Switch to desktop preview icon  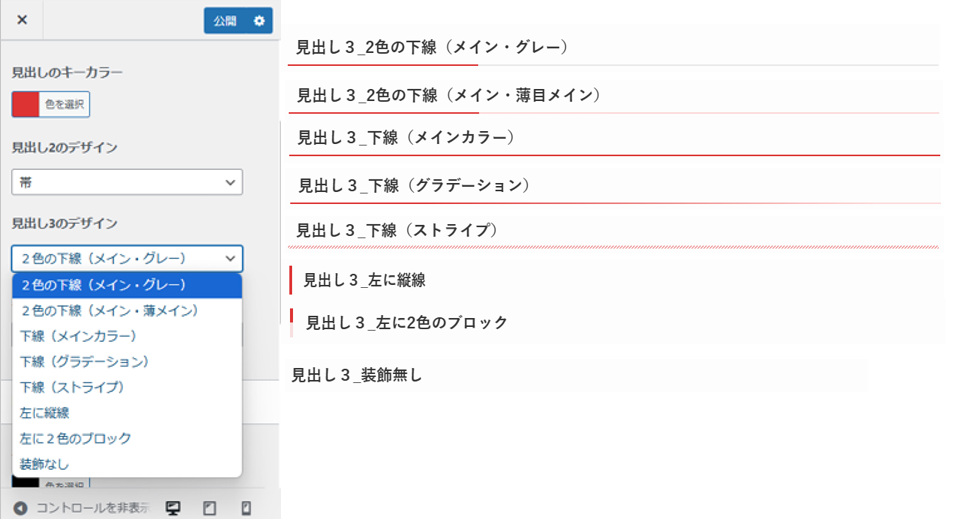click(174, 508)
